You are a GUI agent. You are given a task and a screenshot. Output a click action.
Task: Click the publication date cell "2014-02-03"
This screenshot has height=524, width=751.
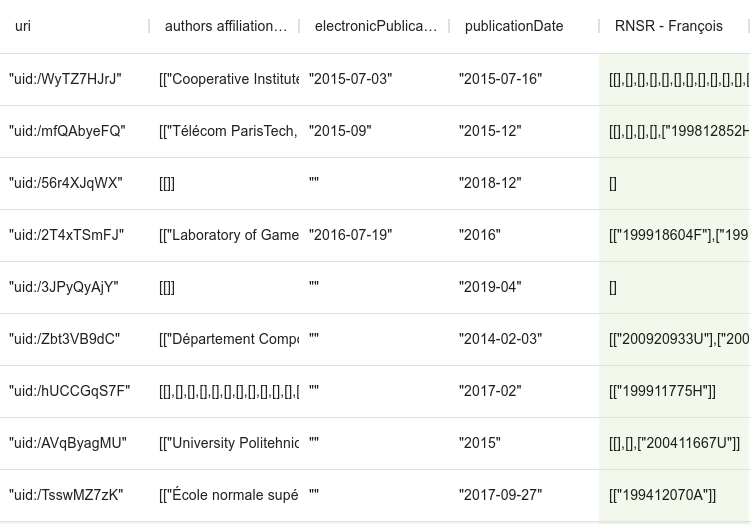tap(500, 339)
